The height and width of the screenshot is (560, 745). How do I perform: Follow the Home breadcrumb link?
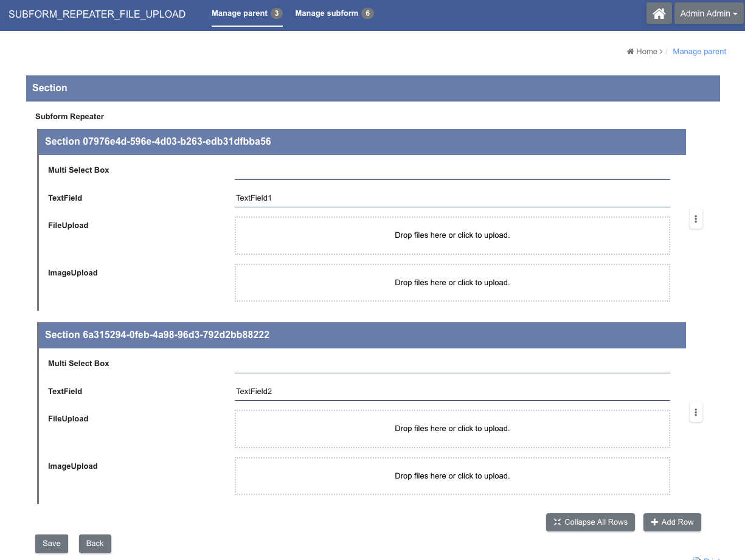646,52
